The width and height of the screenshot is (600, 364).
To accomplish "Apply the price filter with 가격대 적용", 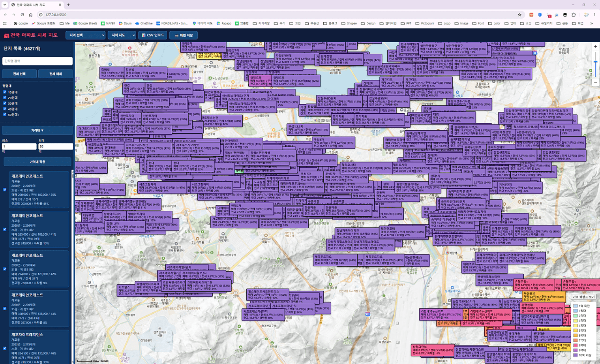I will pyautogui.click(x=37, y=162).
